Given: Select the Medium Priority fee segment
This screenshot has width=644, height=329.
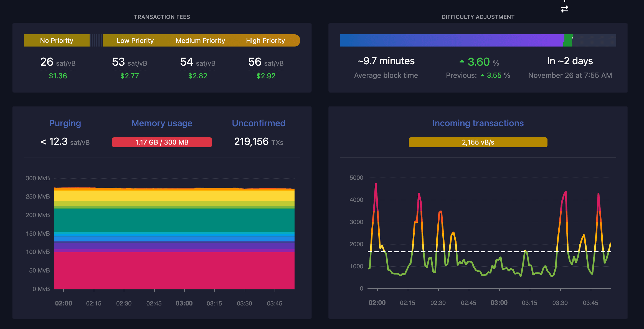Looking at the screenshot, I should click(200, 40).
